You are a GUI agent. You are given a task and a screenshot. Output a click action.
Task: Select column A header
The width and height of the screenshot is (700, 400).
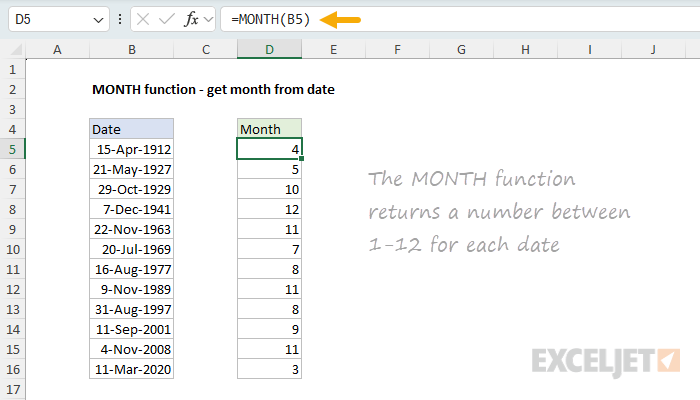[x=57, y=49]
